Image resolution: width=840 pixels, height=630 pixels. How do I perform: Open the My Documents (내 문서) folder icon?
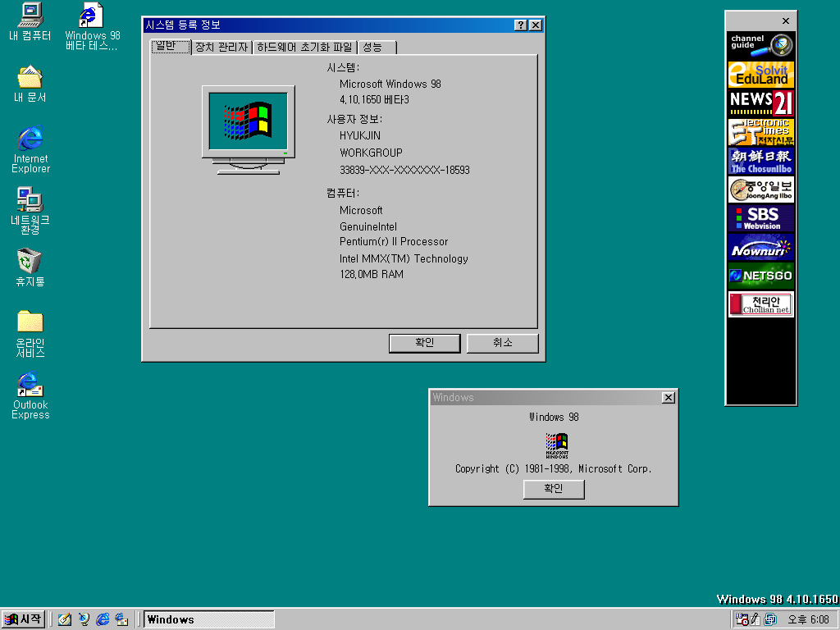point(30,84)
